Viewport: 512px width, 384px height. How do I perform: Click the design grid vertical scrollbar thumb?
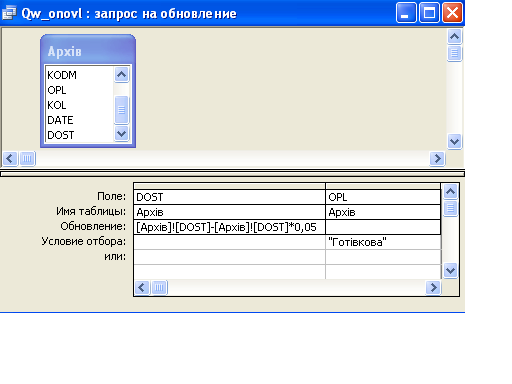click(450, 209)
